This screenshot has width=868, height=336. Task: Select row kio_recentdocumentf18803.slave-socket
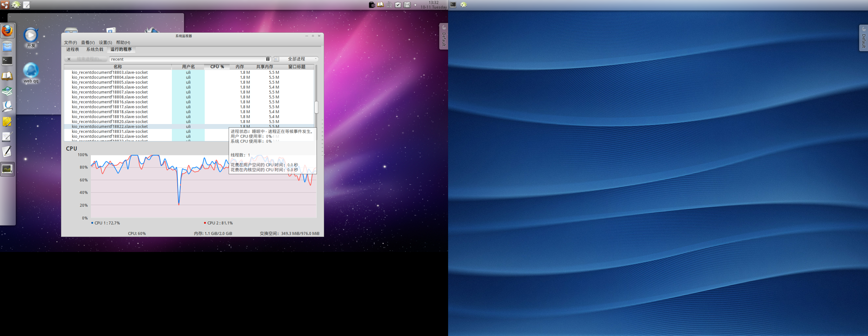[189, 73]
